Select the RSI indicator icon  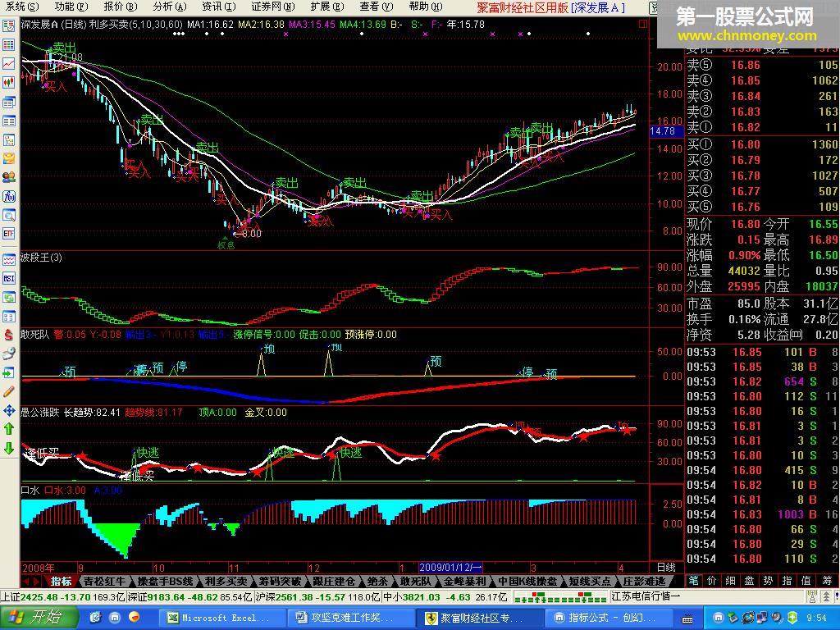pyautogui.click(x=8, y=279)
